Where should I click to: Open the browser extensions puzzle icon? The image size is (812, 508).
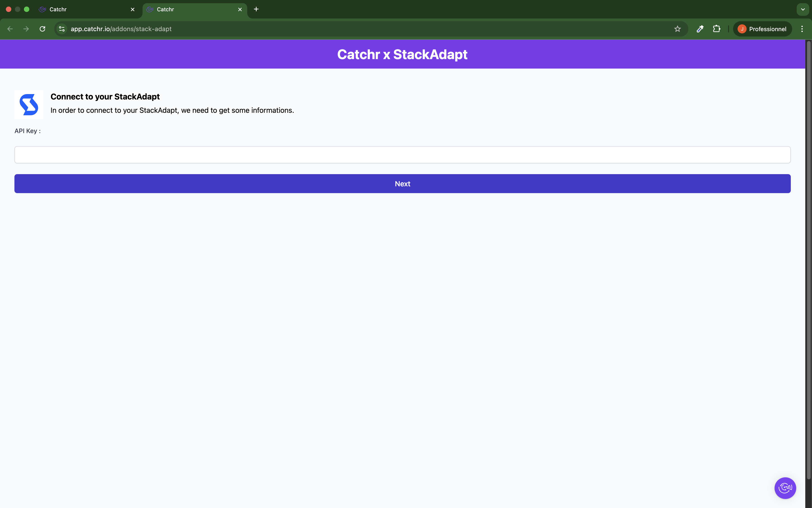pyautogui.click(x=716, y=29)
